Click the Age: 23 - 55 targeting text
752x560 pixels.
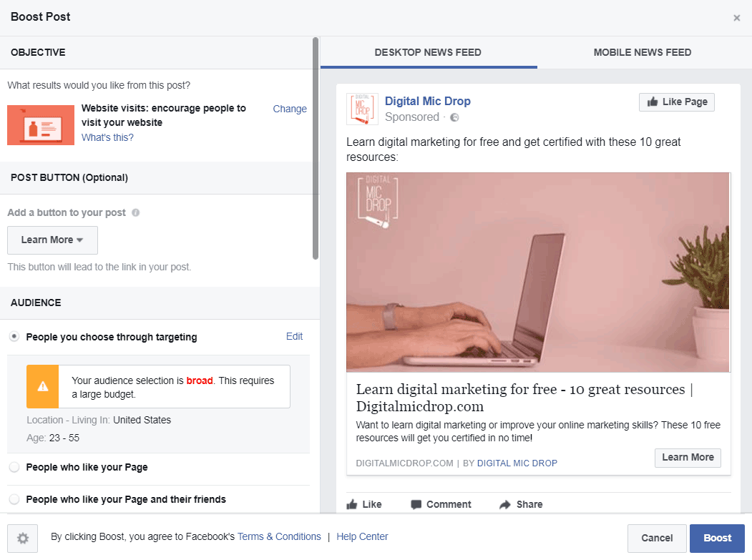coord(53,438)
